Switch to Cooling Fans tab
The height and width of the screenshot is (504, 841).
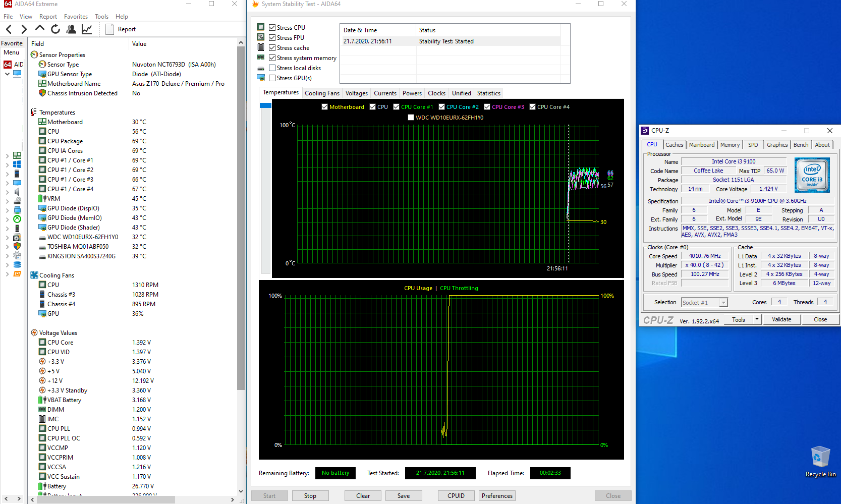tap(322, 93)
